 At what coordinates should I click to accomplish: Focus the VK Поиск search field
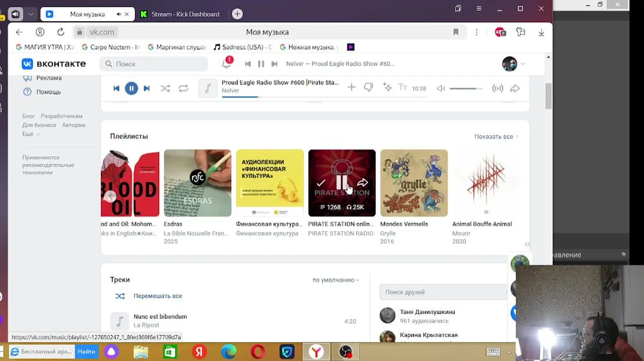154,64
